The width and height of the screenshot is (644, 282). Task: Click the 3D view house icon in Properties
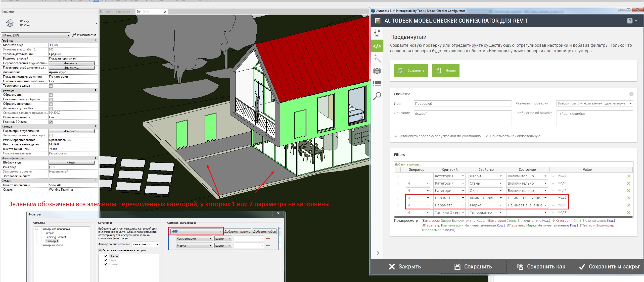click(10, 23)
